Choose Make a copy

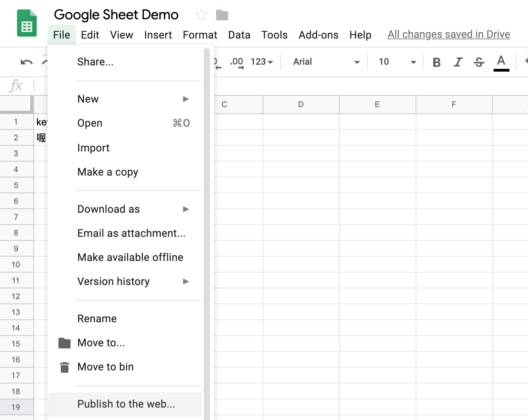(125, 172)
